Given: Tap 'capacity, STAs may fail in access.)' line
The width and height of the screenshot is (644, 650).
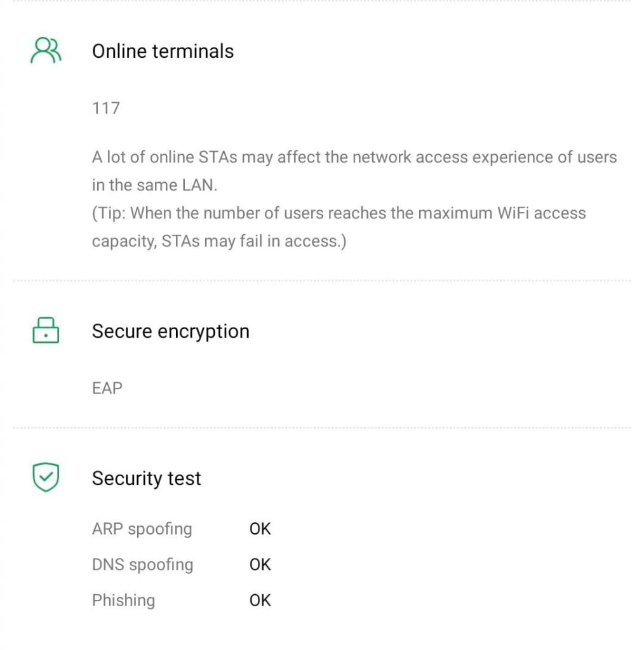Looking at the screenshot, I should [218, 241].
